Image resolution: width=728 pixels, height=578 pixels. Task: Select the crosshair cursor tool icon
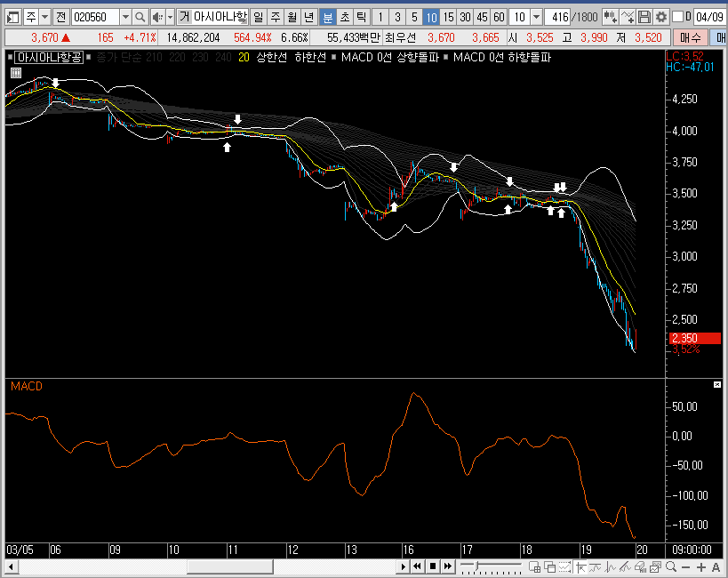point(580,566)
